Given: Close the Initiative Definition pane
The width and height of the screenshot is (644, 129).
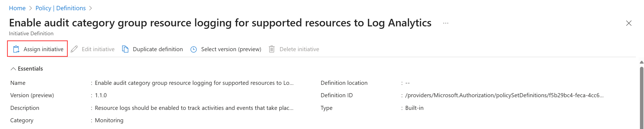Looking at the screenshot, I should [x=629, y=23].
